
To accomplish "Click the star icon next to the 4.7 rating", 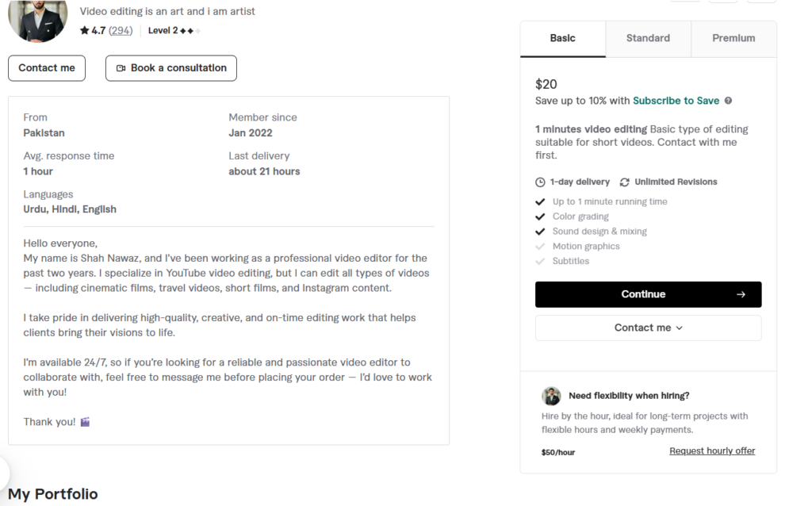I will (x=83, y=30).
